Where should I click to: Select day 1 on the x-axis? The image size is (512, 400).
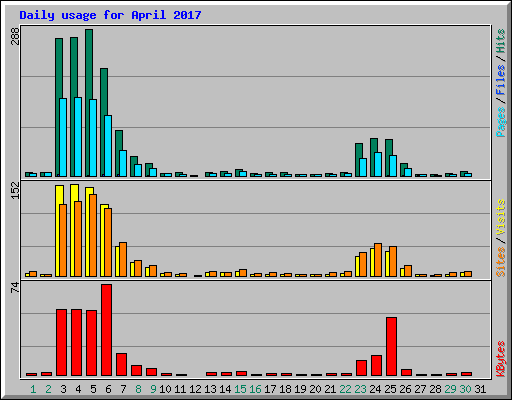point(33,389)
